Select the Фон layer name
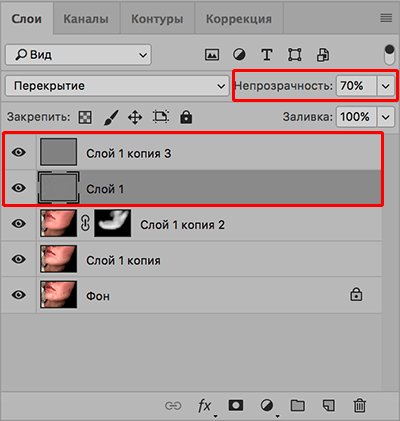The width and height of the screenshot is (400, 421). (98, 296)
